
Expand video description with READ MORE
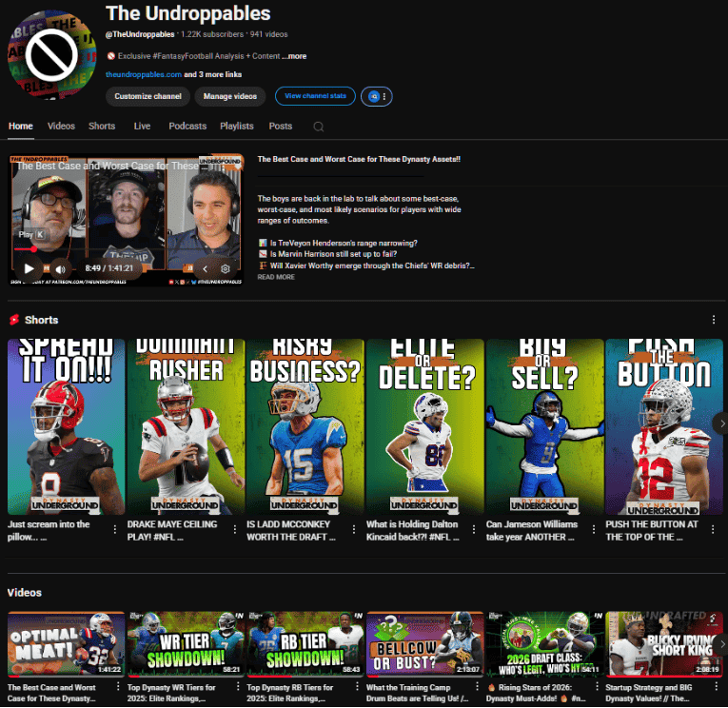click(276, 277)
